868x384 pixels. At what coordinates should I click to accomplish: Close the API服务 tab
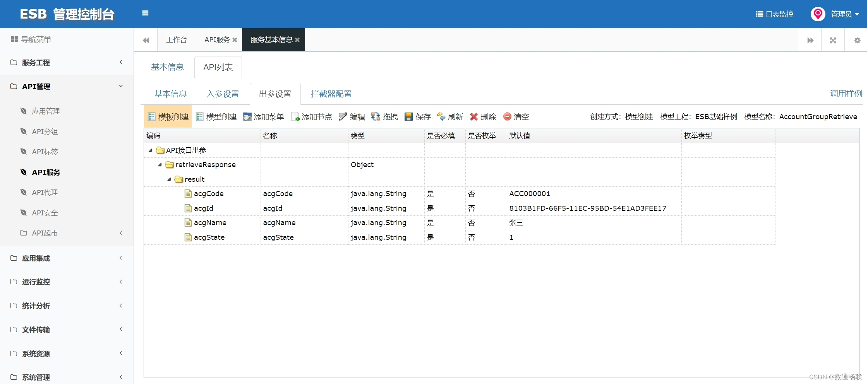(235, 40)
